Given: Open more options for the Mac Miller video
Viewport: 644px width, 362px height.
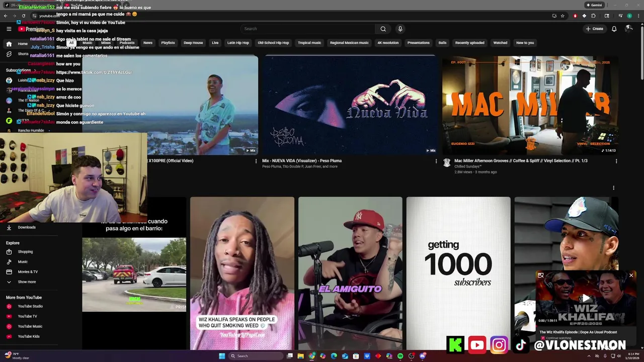Looking at the screenshot, I should tap(616, 161).
